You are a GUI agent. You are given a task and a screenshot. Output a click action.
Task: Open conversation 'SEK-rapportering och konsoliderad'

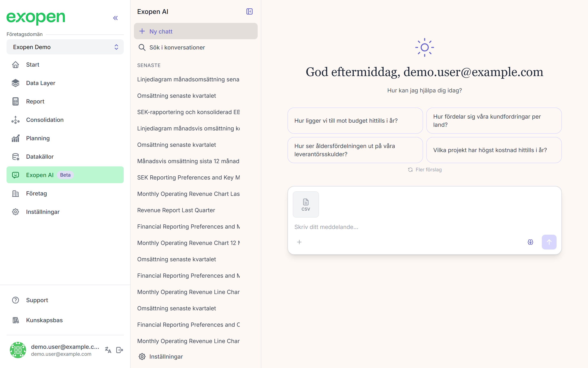pyautogui.click(x=188, y=112)
